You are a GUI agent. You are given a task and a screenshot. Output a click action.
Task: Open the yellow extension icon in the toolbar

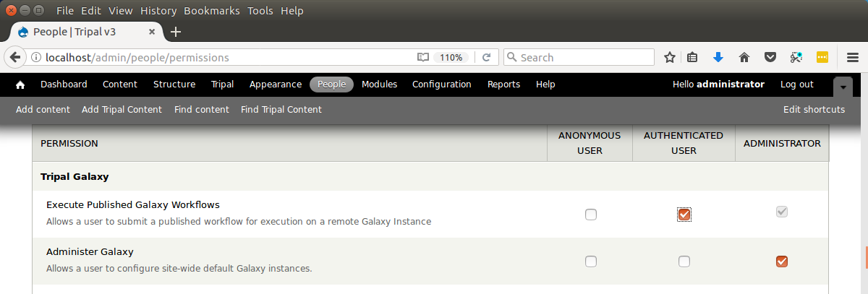(x=822, y=57)
